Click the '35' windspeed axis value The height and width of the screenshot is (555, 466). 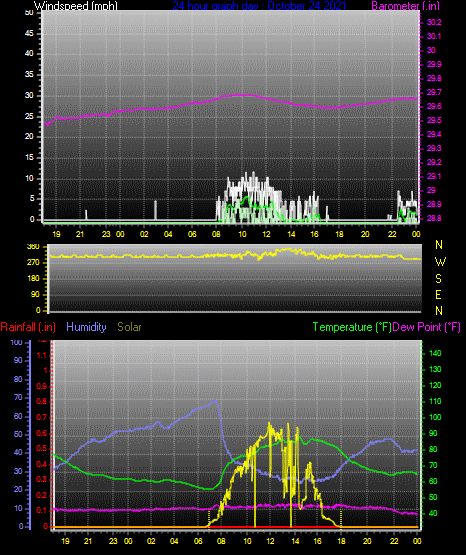29,75
